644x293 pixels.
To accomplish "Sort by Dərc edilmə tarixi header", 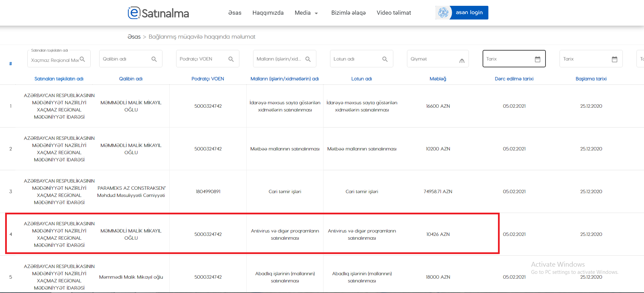I will pos(514,79).
